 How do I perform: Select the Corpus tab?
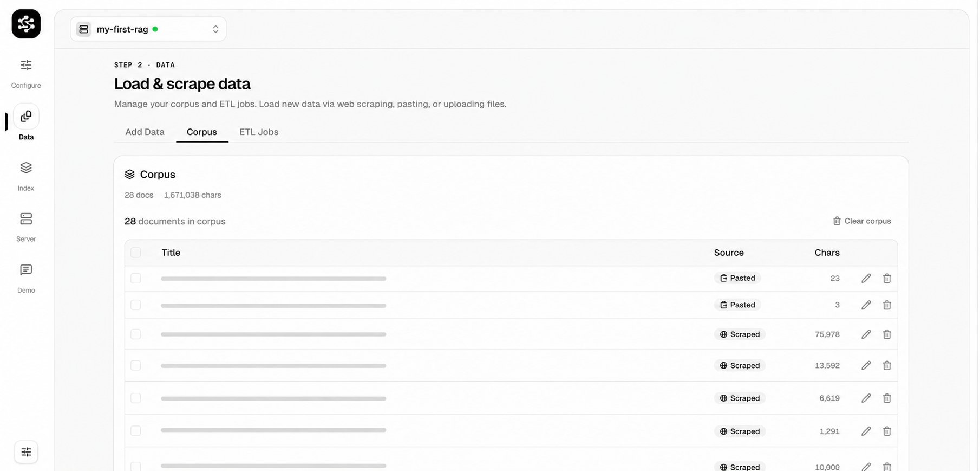tap(202, 132)
